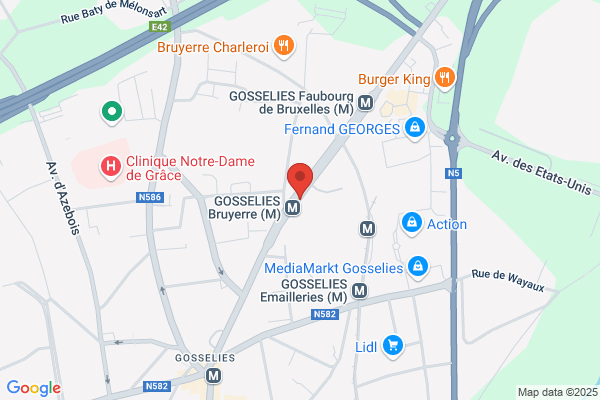Select the GOSSELIES Bruyerre metro icon

(293, 208)
